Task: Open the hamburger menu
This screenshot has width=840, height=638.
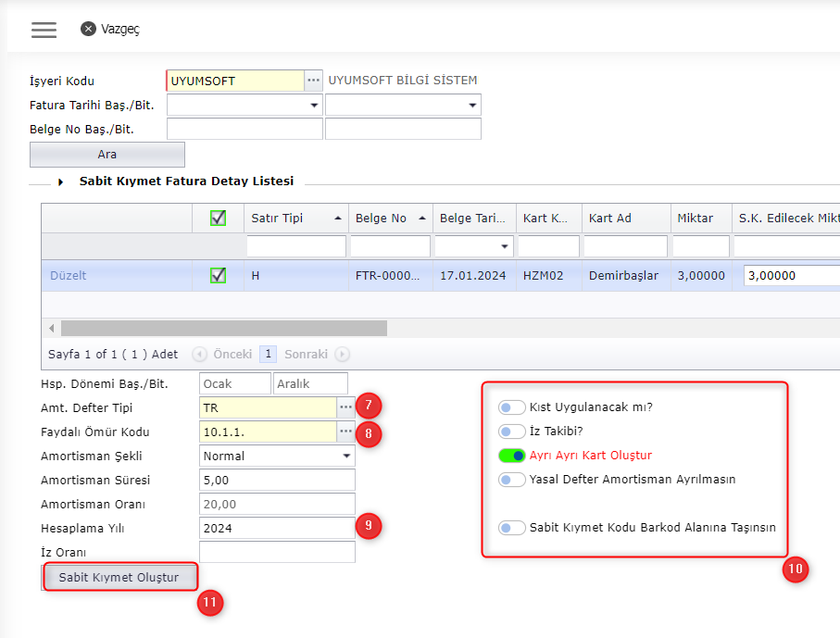Action: [x=44, y=29]
